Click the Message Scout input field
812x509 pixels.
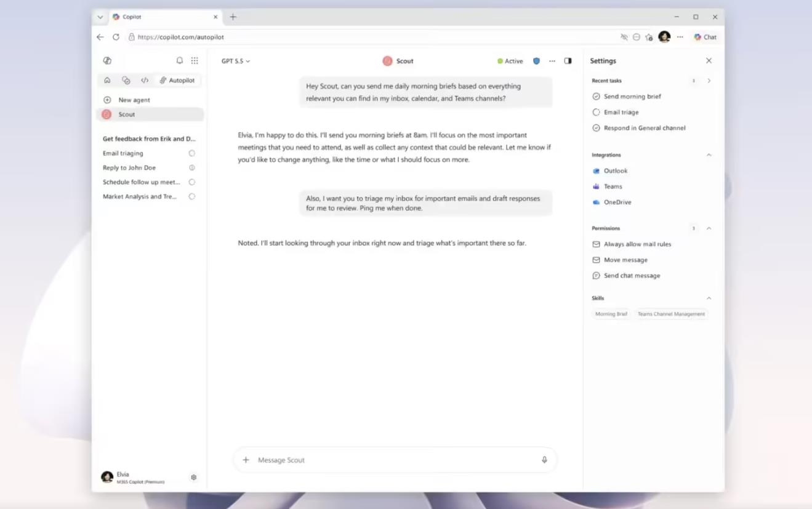pos(395,460)
